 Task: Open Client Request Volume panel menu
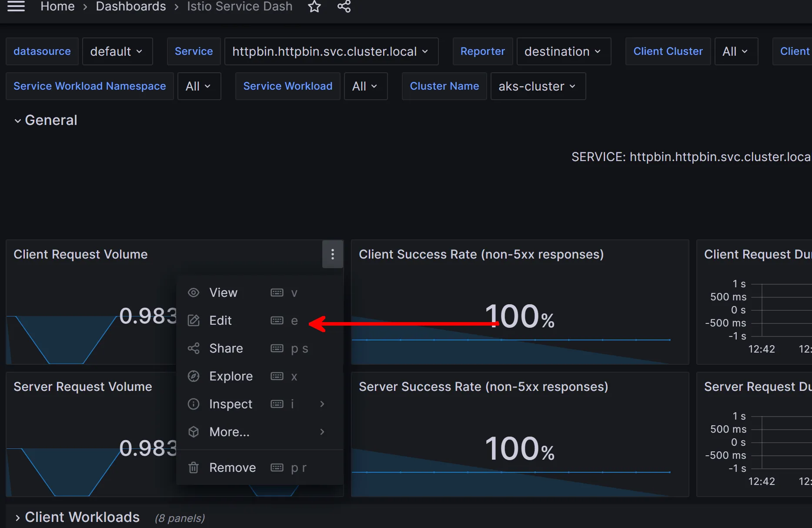pyautogui.click(x=332, y=254)
